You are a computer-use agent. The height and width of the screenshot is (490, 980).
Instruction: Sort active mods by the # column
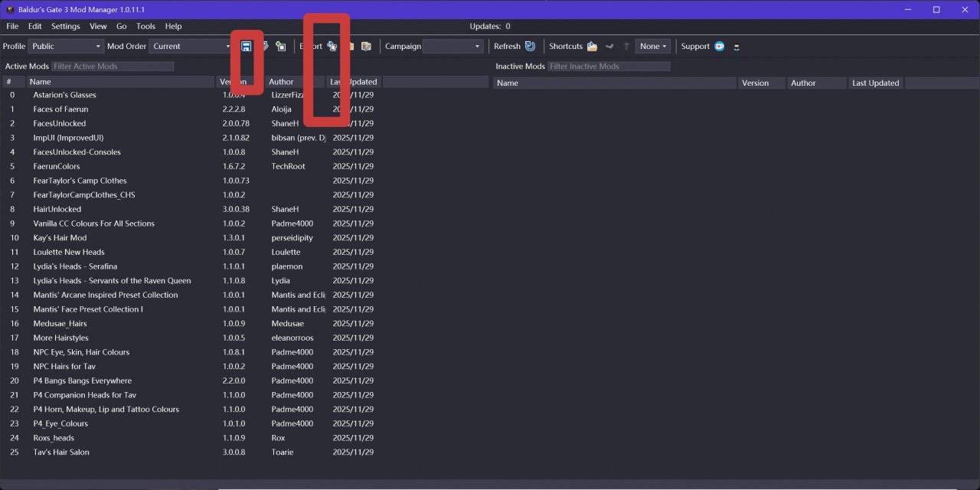click(14, 82)
